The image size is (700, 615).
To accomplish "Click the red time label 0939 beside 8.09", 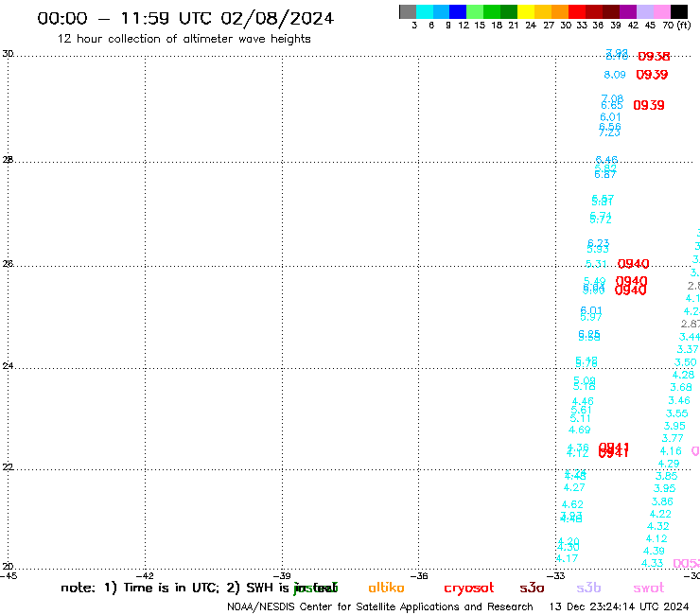I will point(652,75).
